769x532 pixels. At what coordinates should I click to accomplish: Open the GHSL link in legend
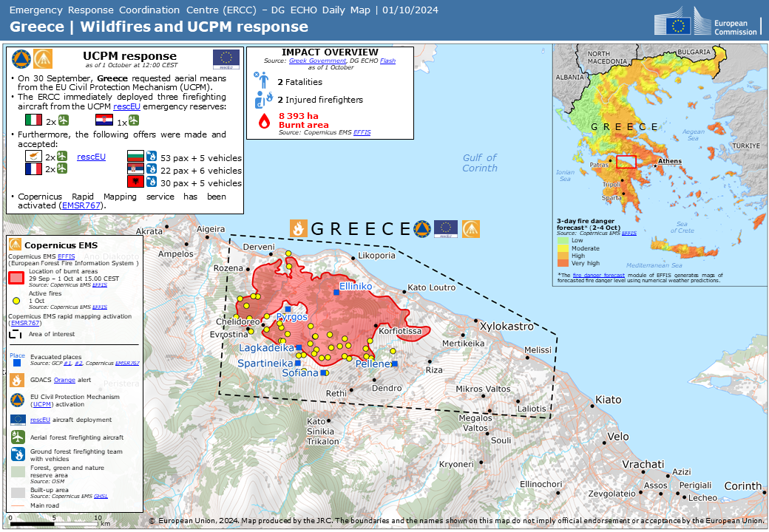(x=101, y=496)
